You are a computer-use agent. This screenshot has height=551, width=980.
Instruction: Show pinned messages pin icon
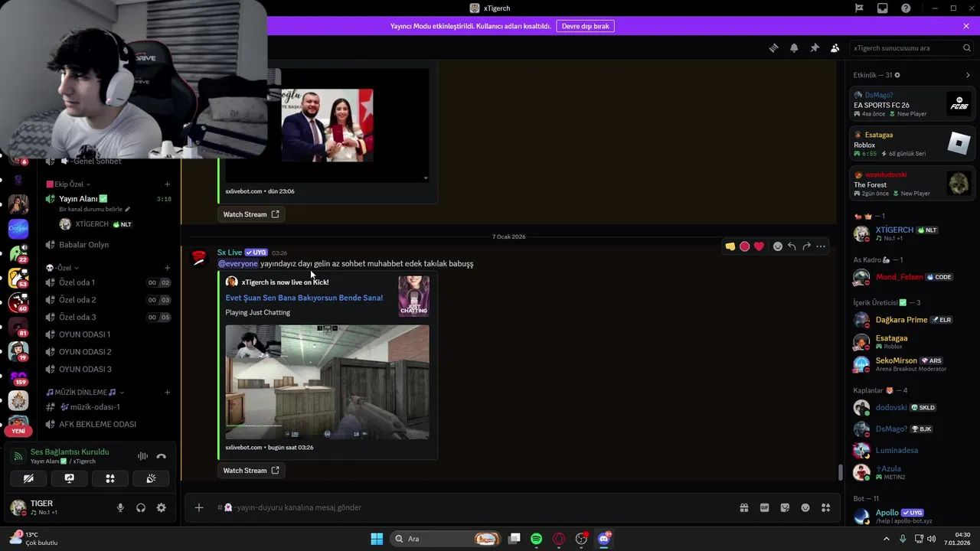(x=815, y=47)
